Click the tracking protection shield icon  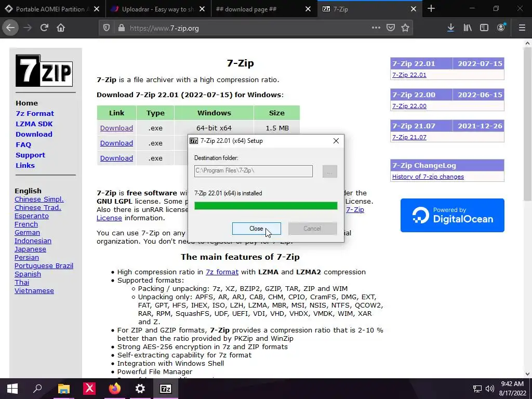pyautogui.click(x=107, y=28)
